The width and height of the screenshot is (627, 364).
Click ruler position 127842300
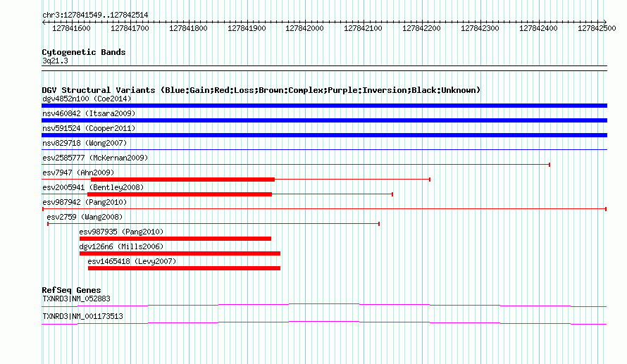pyautogui.click(x=480, y=28)
